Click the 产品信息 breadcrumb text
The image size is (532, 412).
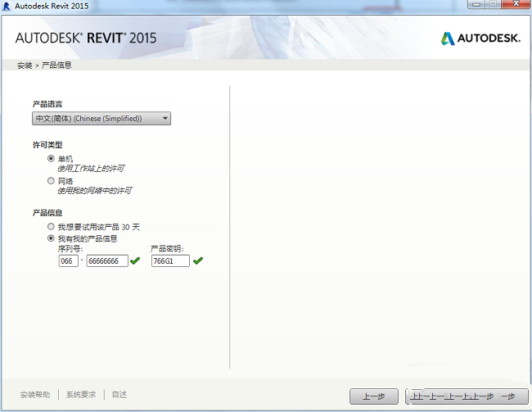point(56,66)
